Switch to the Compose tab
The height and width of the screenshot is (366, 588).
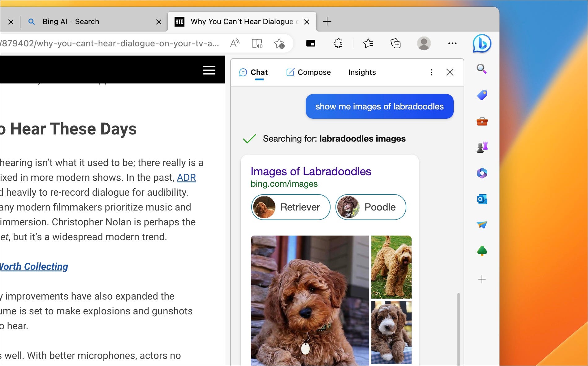click(309, 72)
